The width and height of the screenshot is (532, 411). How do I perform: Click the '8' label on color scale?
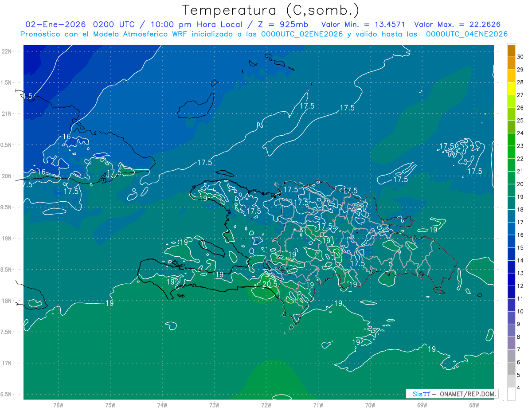tap(518, 337)
